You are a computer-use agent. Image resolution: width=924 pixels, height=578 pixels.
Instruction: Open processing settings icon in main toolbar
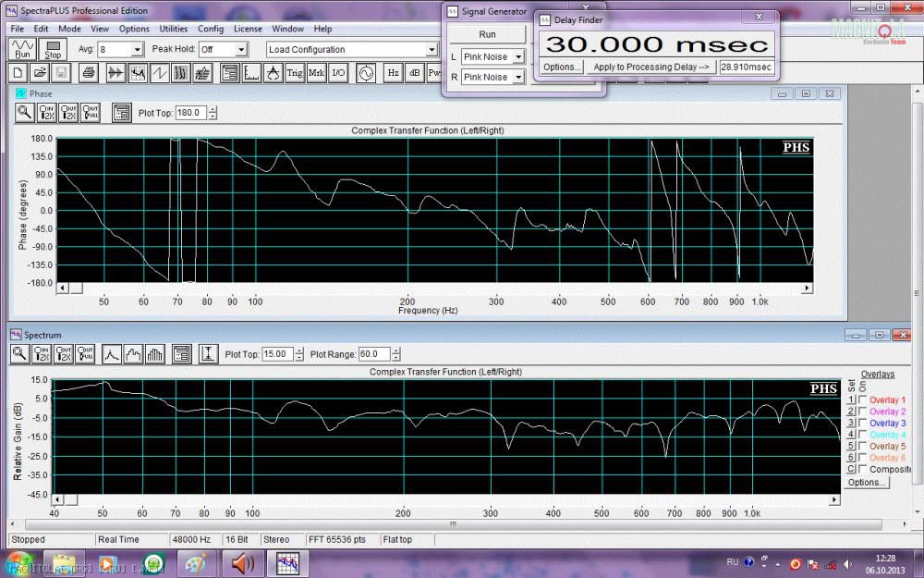click(x=230, y=73)
